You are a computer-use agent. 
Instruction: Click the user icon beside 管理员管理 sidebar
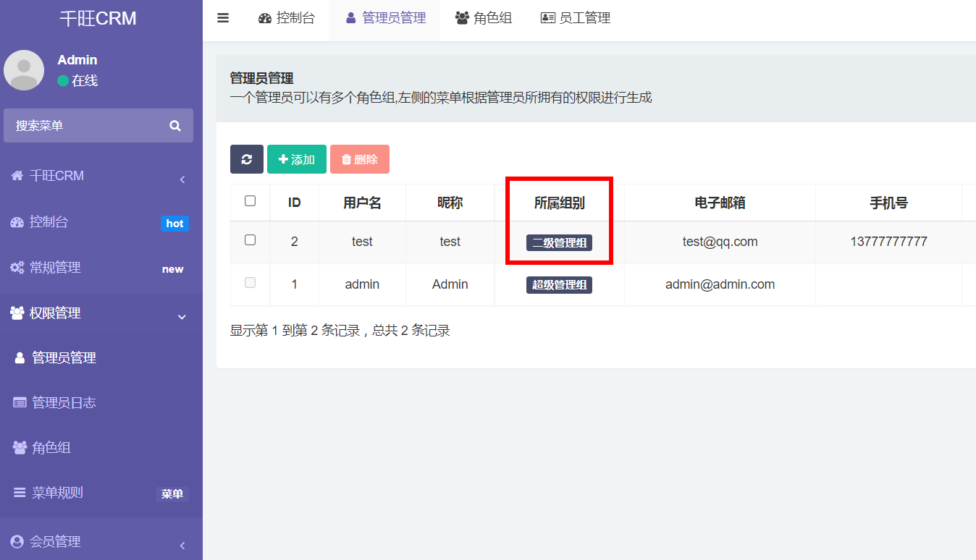[20, 358]
